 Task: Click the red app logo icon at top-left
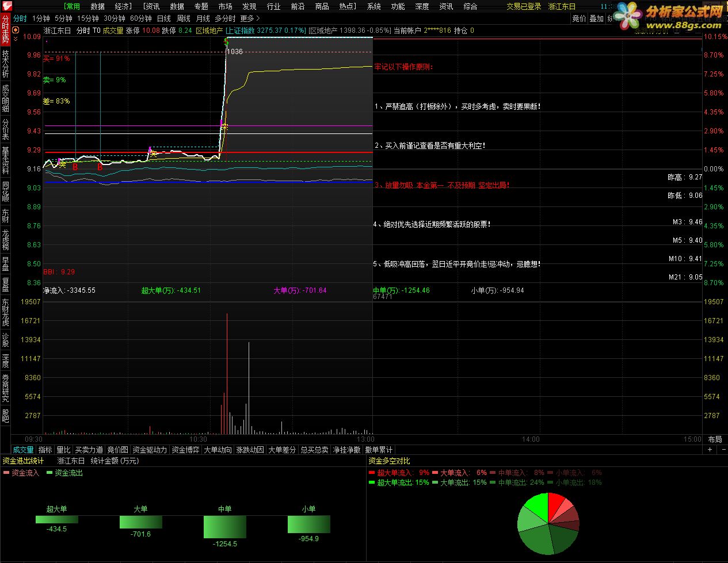pos(6,6)
